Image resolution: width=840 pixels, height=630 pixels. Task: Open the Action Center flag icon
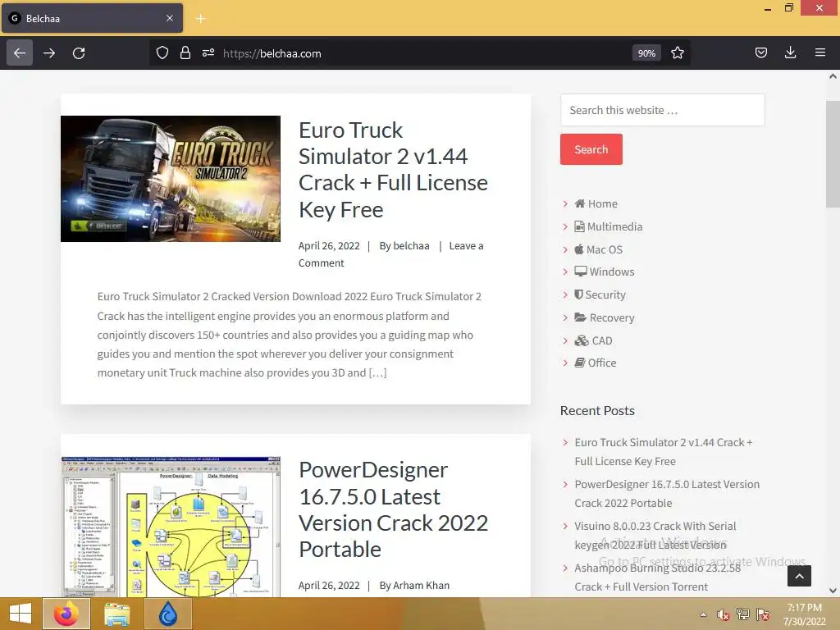tap(763, 614)
